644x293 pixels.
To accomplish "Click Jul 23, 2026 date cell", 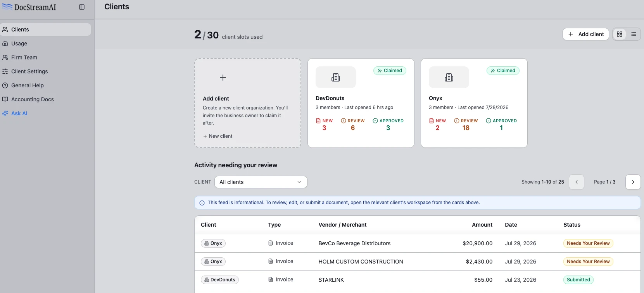I will coord(520,280).
